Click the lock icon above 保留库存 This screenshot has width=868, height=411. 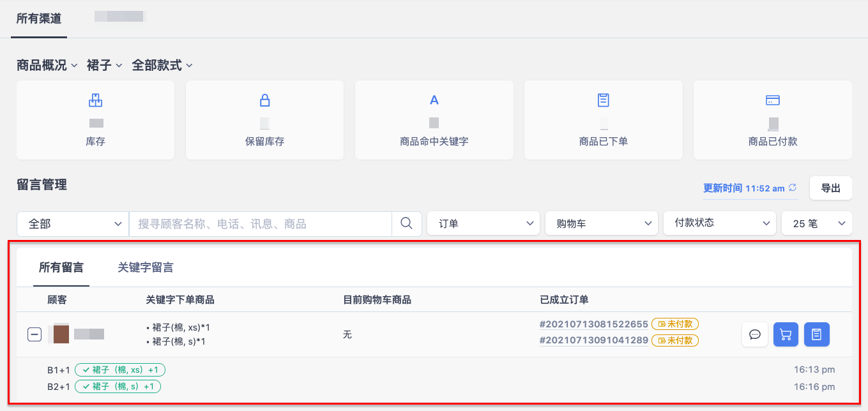pos(264,100)
